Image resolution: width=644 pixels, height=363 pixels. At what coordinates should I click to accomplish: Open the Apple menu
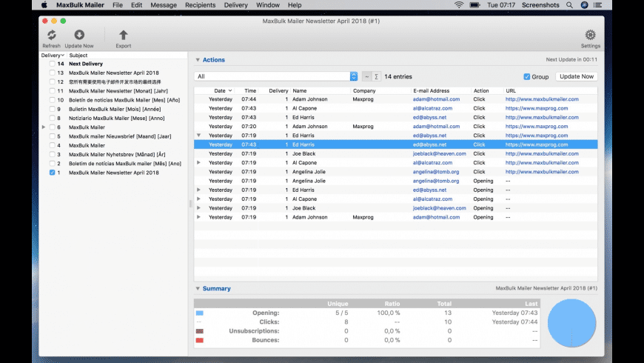pos(44,5)
